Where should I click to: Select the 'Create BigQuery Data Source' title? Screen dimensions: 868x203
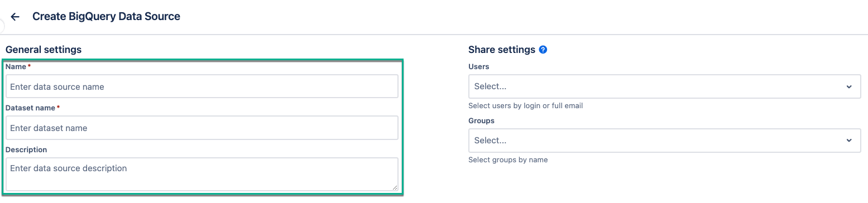[x=106, y=17]
